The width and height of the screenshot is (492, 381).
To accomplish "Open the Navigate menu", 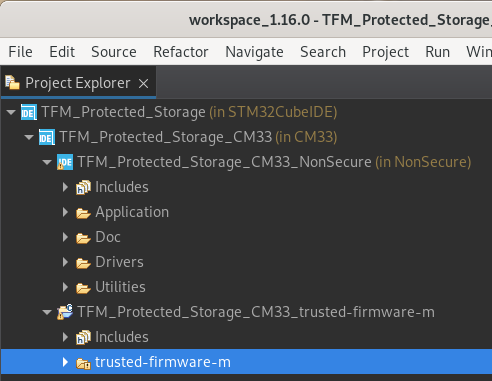I will click(x=254, y=52).
